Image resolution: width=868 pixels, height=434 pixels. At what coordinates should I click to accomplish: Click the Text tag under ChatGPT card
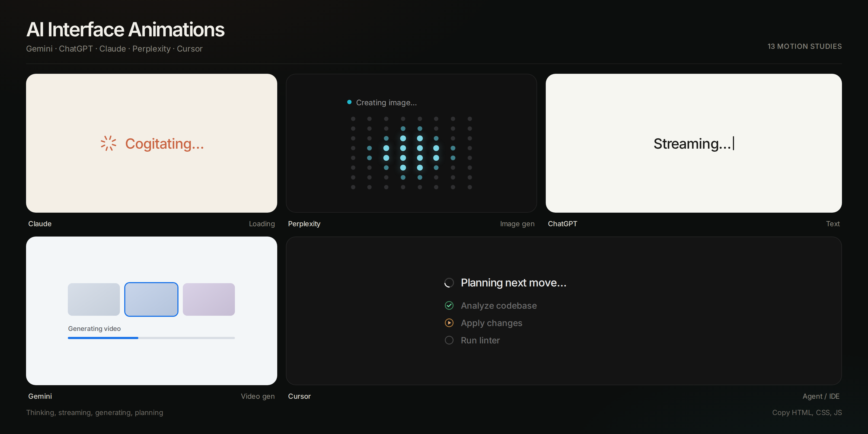tap(833, 224)
